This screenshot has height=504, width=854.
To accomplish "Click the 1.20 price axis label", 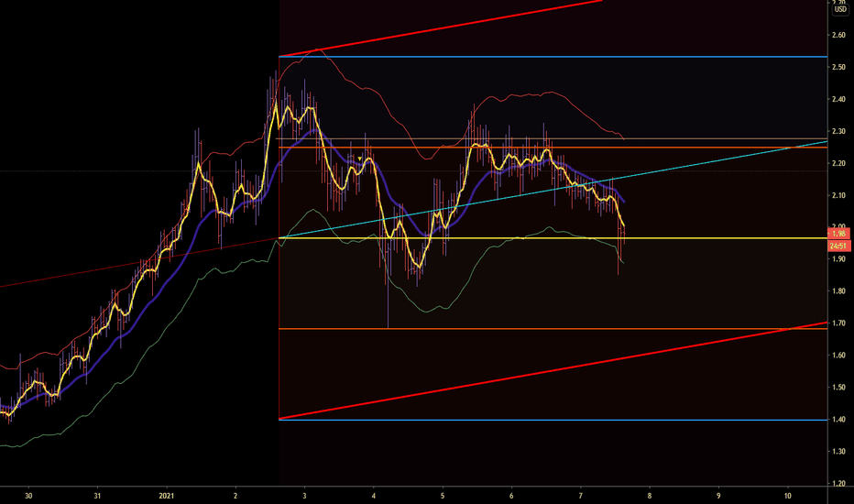I will click(838, 483).
